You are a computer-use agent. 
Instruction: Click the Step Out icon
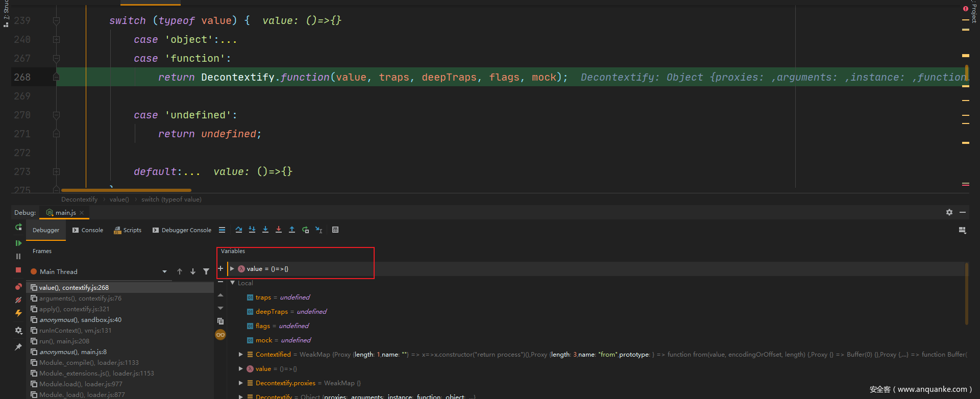pyautogui.click(x=292, y=230)
